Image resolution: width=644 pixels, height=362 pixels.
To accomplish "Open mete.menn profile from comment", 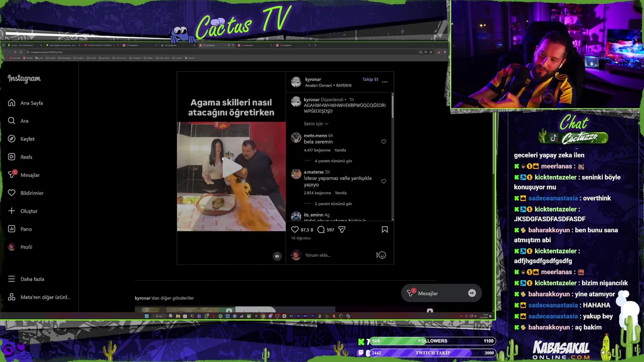I will [315, 136].
